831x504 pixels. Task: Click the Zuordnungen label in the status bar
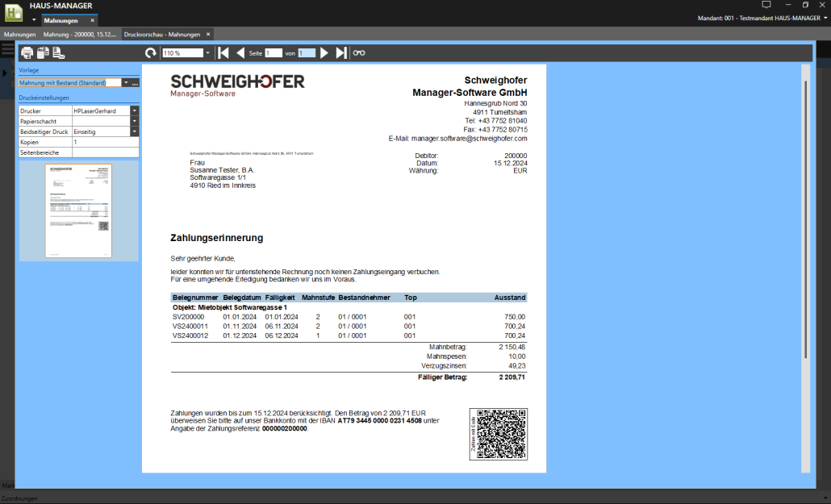point(19,498)
